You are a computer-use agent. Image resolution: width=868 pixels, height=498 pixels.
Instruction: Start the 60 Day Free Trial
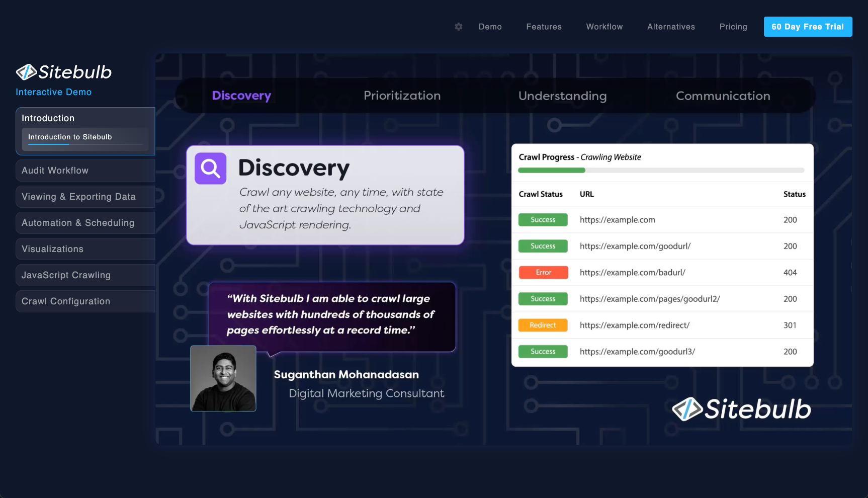coord(808,27)
